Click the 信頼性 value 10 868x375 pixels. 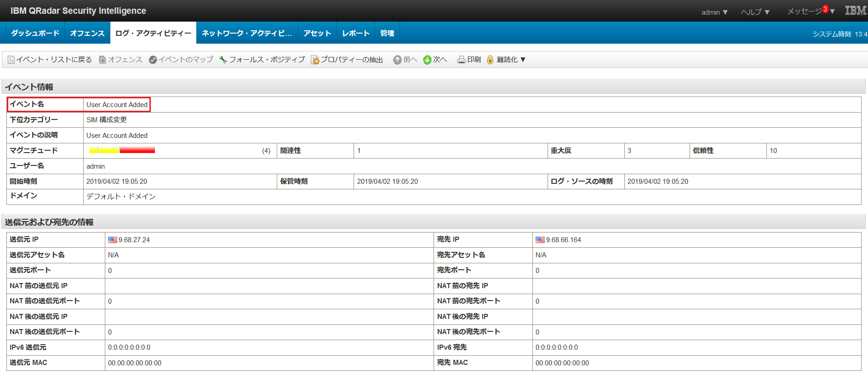pos(773,151)
